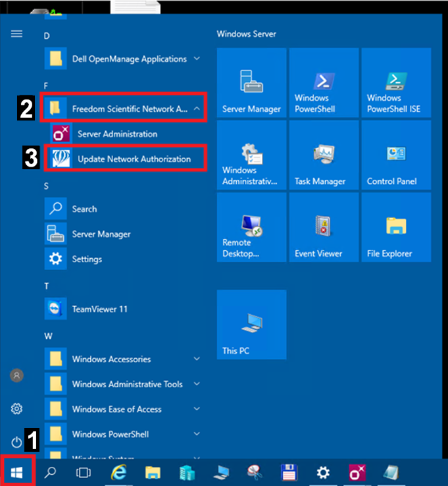
Task: Open the Windows Administrative Tools tile
Action: click(x=251, y=155)
